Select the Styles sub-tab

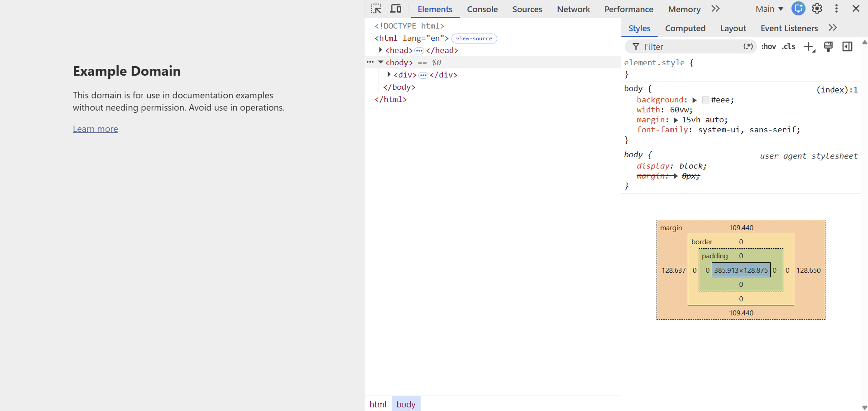[639, 28]
